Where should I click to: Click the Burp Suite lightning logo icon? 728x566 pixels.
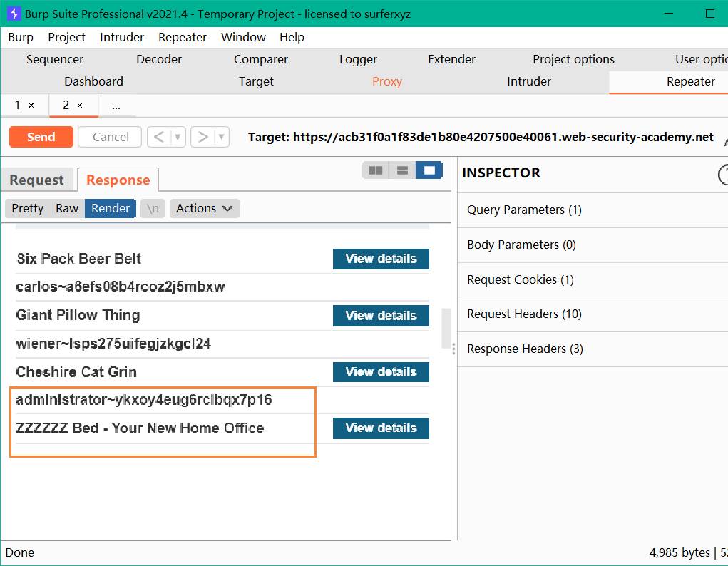[14, 14]
